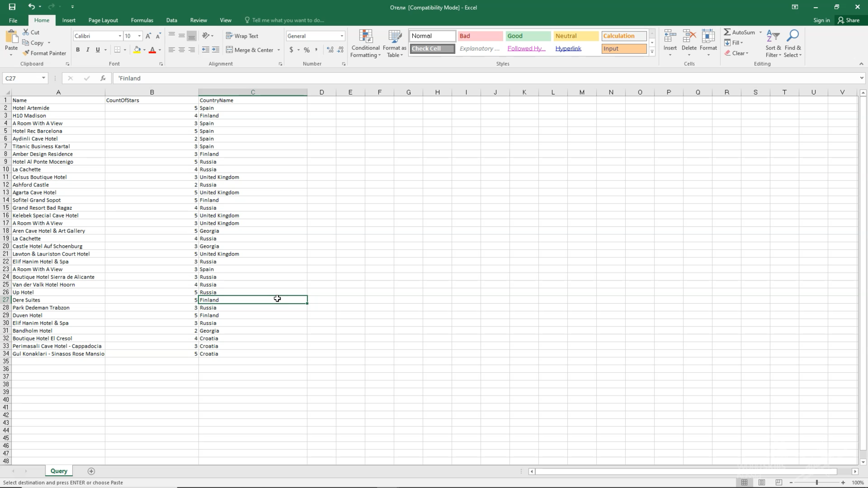Toggle top vertical alignment

coord(172,36)
